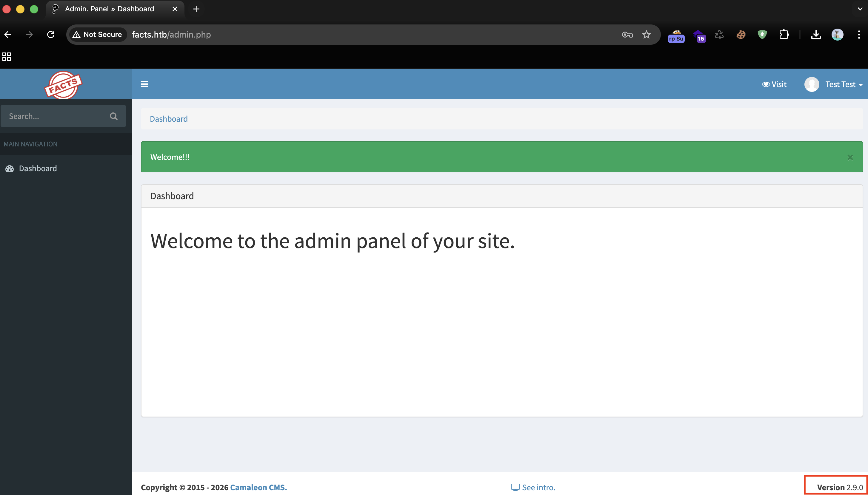Focus the Search... field in the sidebar
868x495 pixels.
63,116
